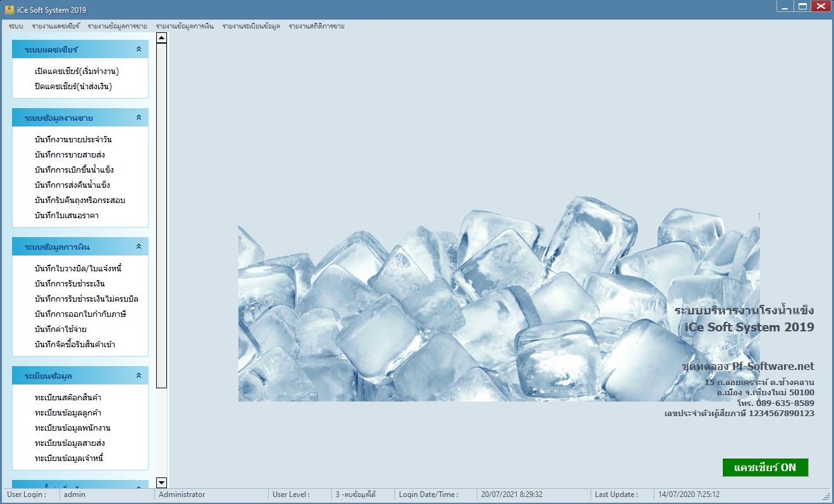Click the ระบบข้อมูลงานขาย panel header title
This screenshot has width=834, height=504.
59,118
